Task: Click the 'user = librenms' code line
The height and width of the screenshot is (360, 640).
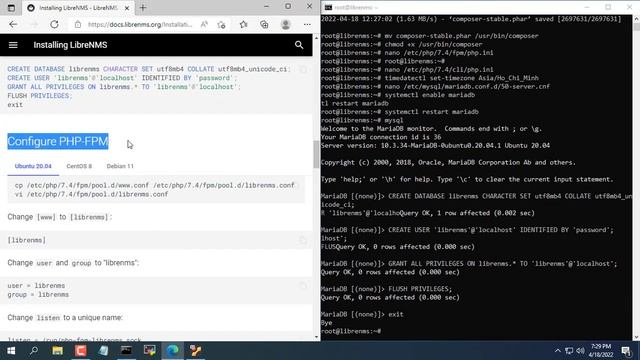Action: pos(36,286)
